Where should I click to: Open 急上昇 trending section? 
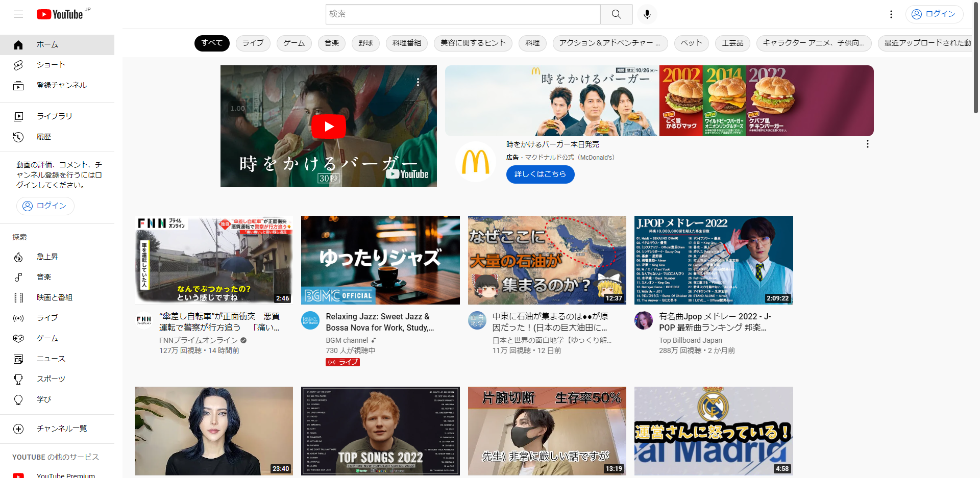pyautogui.click(x=57, y=257)
